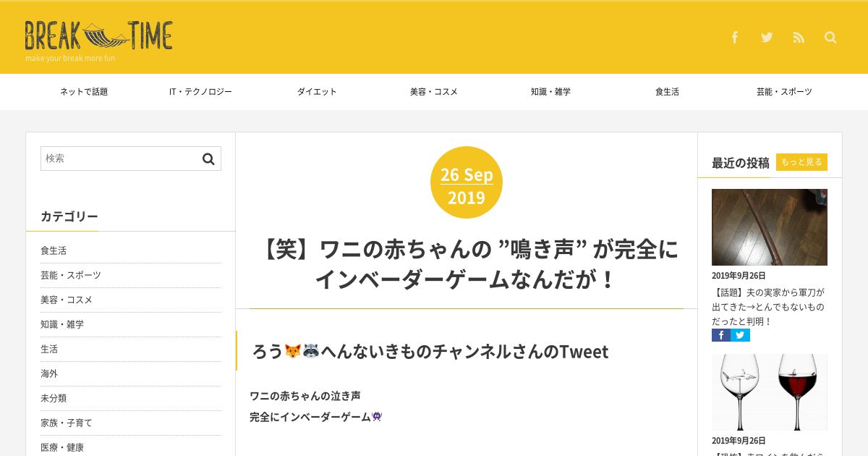
Task: Open the 美容・コスメ navigation item
Action: pos(434,92)
